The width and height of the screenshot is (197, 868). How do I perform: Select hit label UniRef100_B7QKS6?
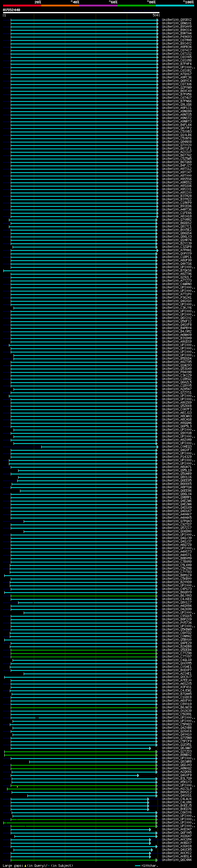[176, 271]
